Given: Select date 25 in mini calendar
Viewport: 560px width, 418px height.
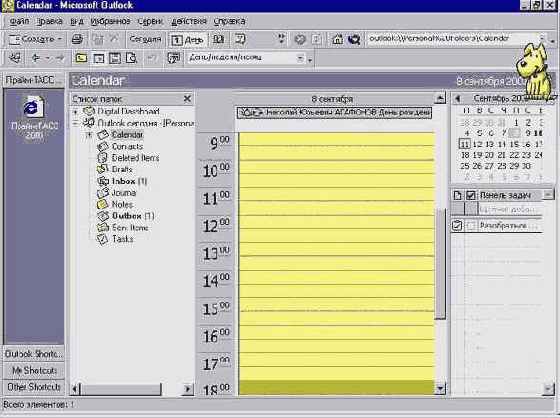Looking at the screenshot, I should (465, 166).
